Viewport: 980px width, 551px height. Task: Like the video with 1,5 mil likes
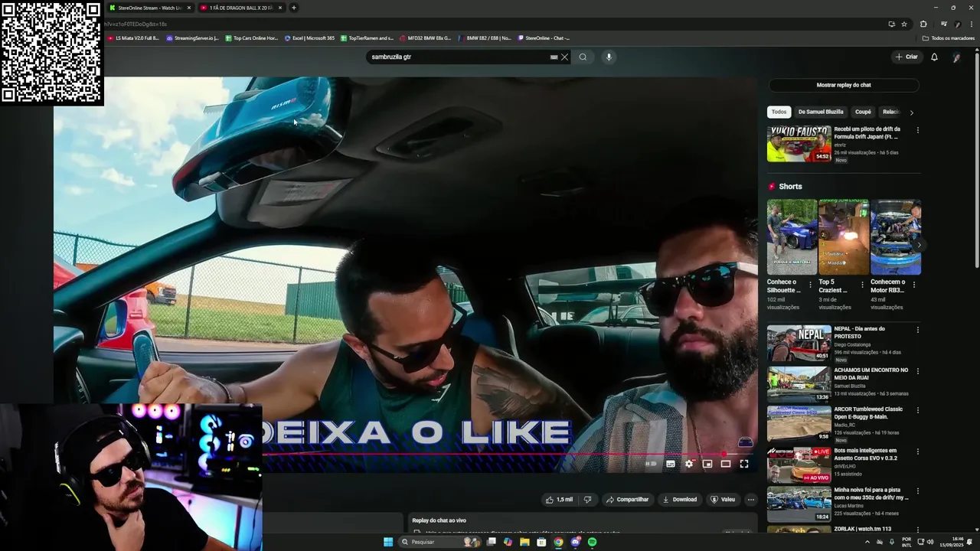pos(559,500)
